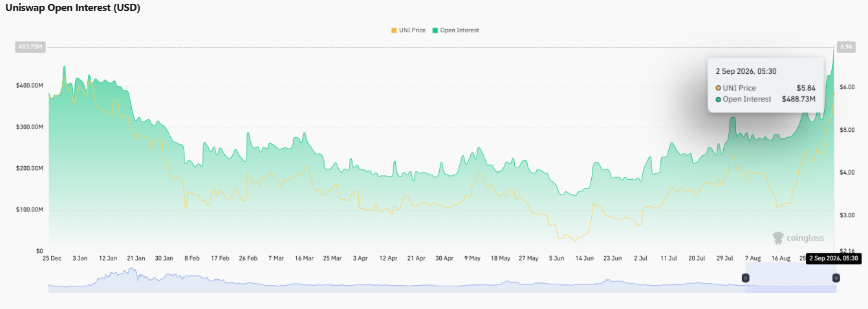The height and width of the screenshot is (309, 868).
Task: Click the green Open Interest dot in the tooltip
Action: point(718,99)
